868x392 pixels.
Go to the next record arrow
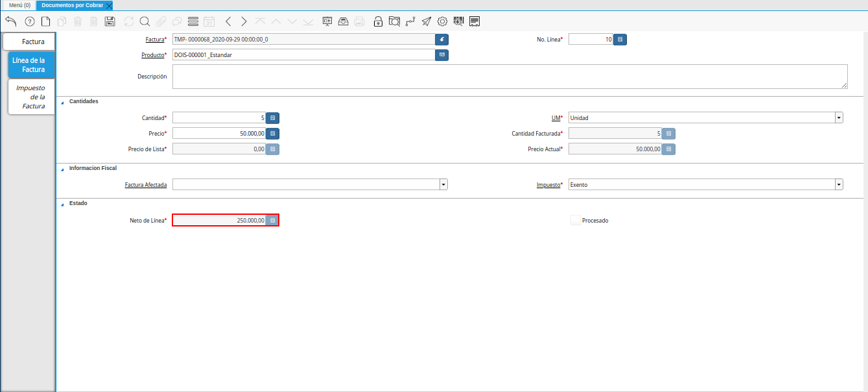coord(244,21)
